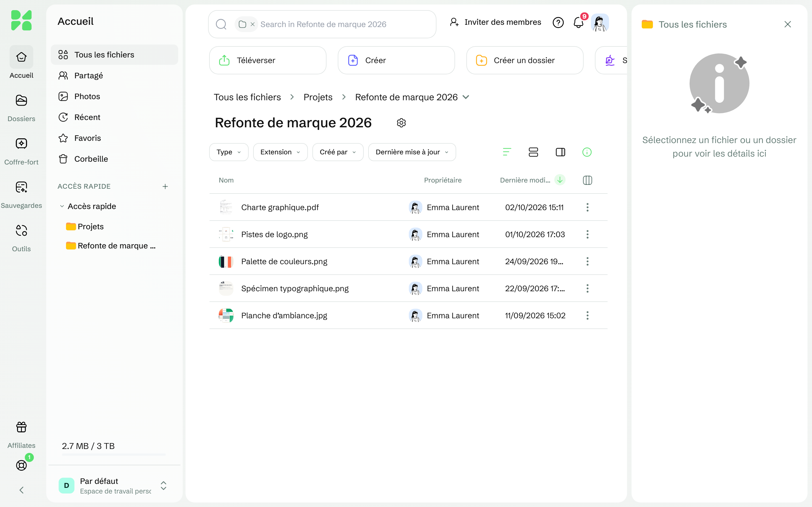Screen dimensions: 812x507
Task: Click the Créer un dossier button
Action: [525, 60]
